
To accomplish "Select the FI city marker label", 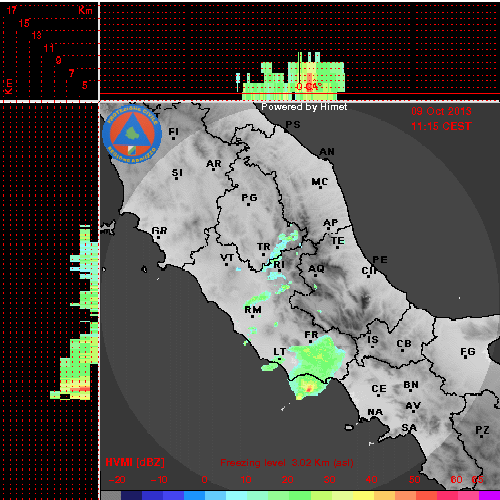I will pos(173,132).
